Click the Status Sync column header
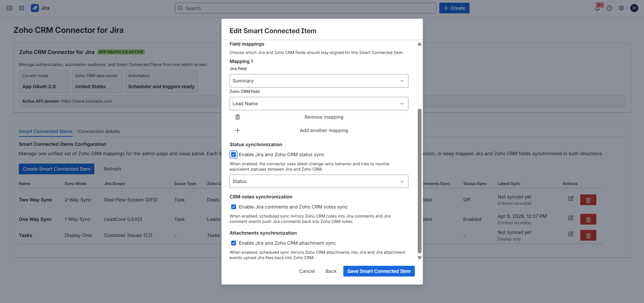Screen dimensions: 644x303 coord(475,184)
